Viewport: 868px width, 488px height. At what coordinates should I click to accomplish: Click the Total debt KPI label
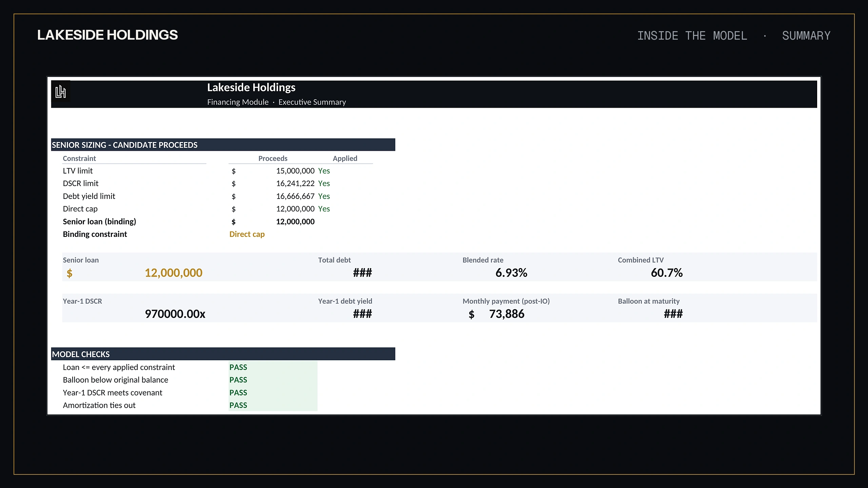click(x=334, y=260)
